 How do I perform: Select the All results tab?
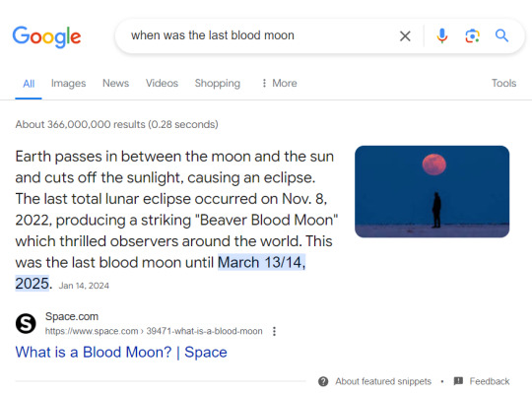point(29,84)
